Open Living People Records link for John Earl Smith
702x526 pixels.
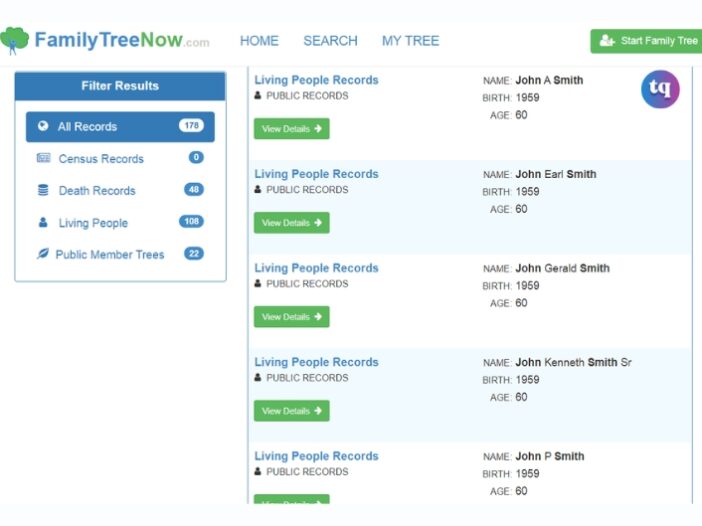pos(317,174)
